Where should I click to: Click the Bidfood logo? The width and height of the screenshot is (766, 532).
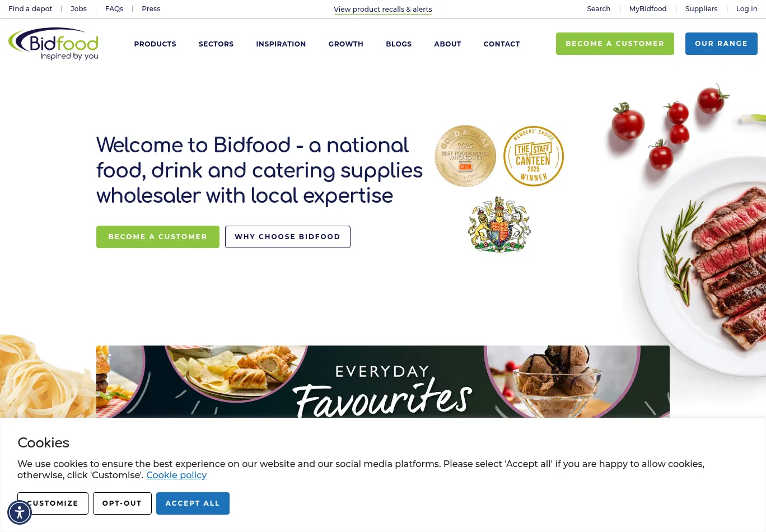coord(54,44)
